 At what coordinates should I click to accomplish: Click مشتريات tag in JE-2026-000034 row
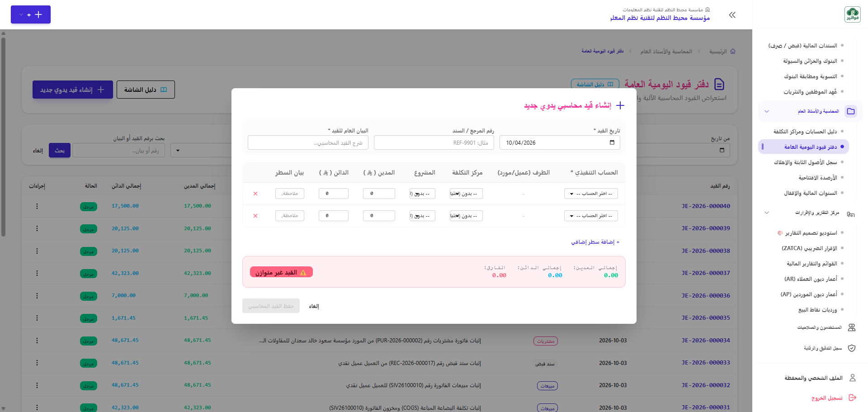tap(546, 341)
